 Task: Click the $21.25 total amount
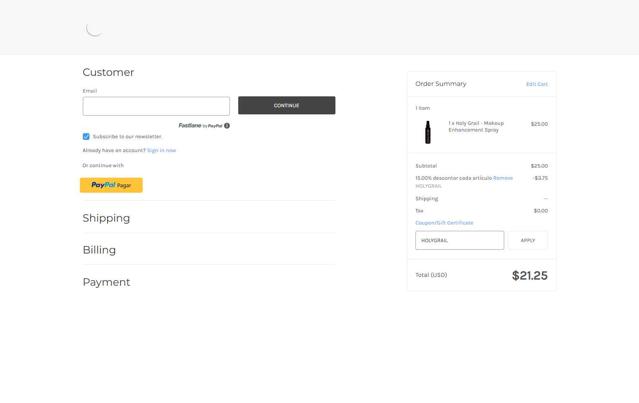click(x=530, y=275)
